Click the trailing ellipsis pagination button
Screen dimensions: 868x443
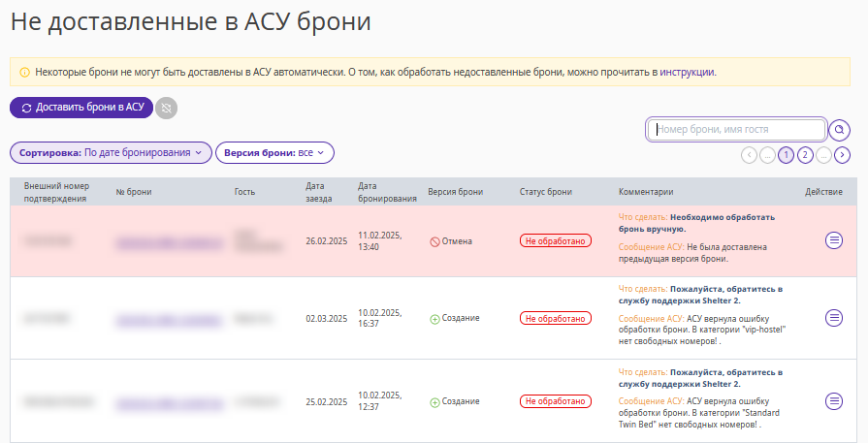pos(823,155)
